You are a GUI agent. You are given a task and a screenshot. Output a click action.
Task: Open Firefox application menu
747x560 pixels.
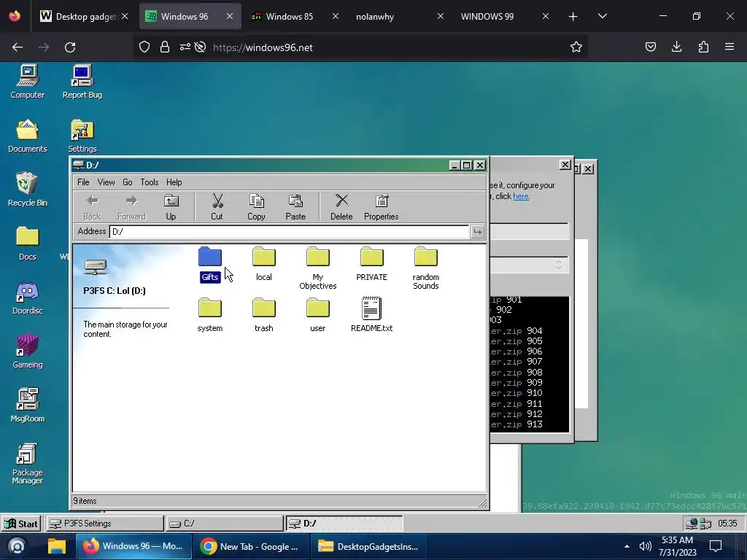[729, 47]
